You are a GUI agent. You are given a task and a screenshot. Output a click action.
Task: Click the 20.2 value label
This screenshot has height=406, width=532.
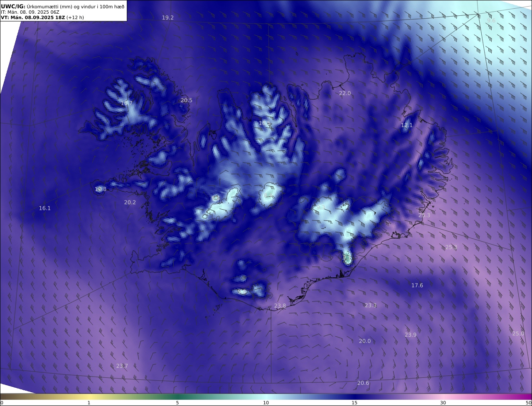point(130,202)
